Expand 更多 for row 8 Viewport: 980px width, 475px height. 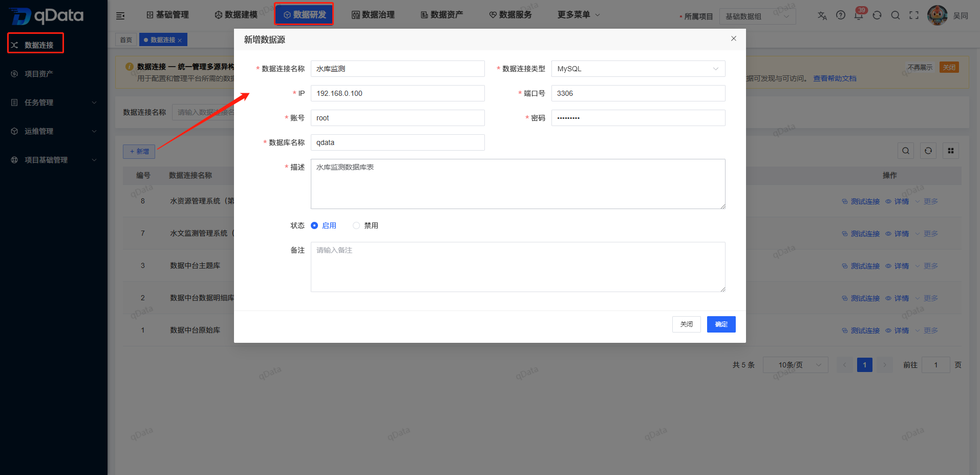pos(927,201)
